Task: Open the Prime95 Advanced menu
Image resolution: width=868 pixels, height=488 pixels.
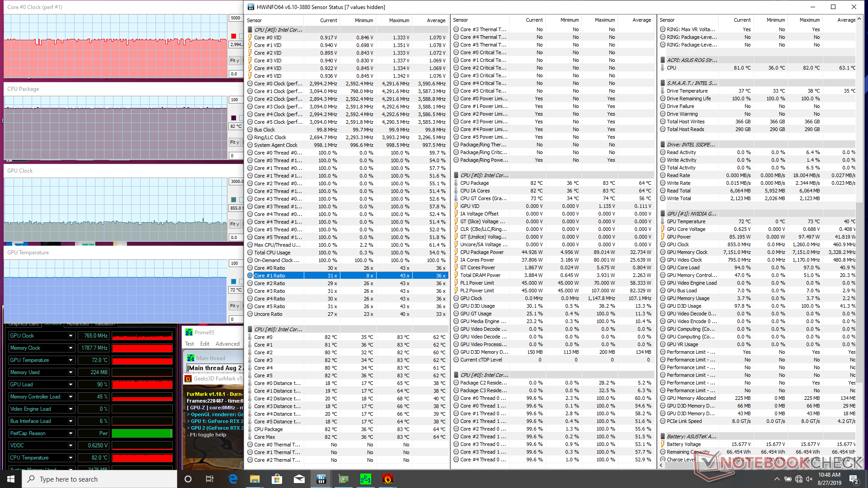Action: [227, 344]
